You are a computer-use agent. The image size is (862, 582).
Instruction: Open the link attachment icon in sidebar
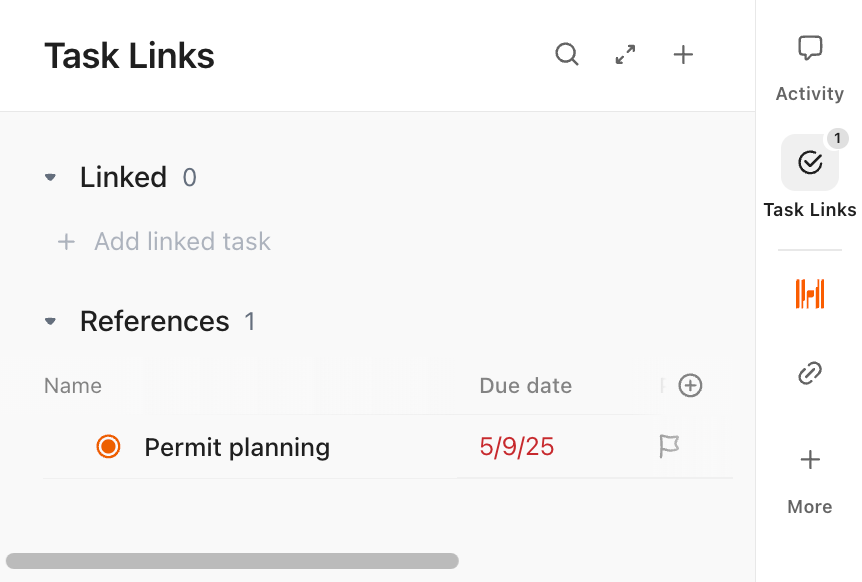809,373
